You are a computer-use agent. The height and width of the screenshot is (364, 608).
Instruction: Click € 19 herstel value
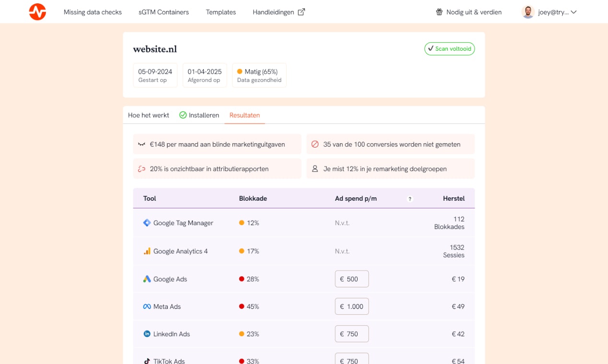pos(458,279)
